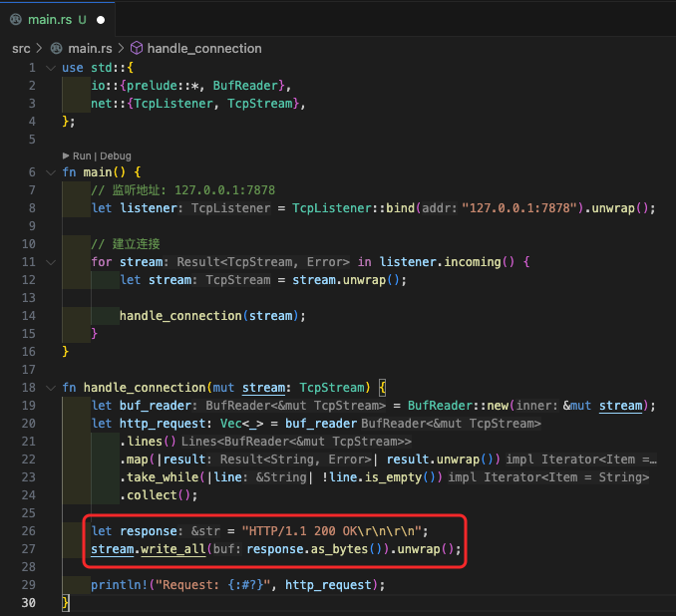Click line.is_empty() on line 23
The image size is (676, 616).
(x=383, y=477)
